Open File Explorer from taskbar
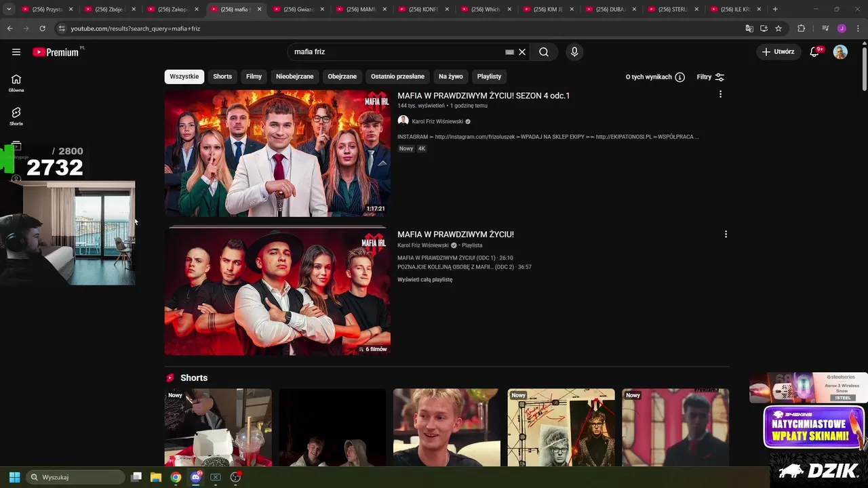Viewport: 868px width, 488px height. coord(156,477)
